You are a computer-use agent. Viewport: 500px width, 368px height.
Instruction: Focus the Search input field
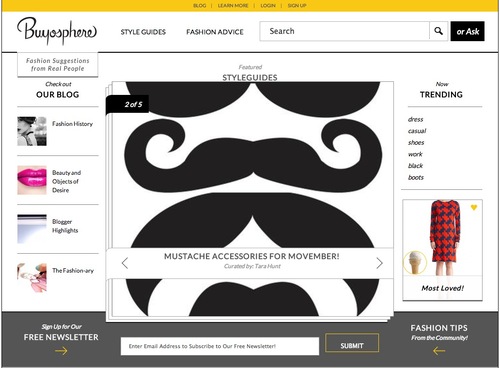344,31
